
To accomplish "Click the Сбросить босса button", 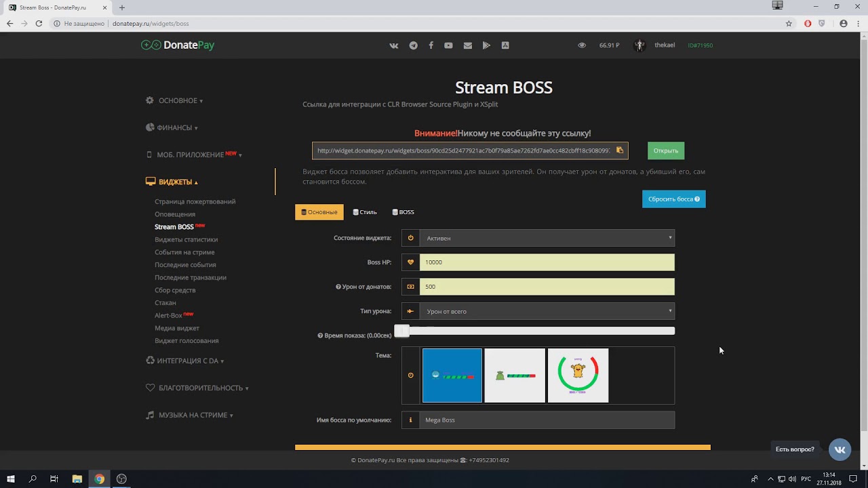I will click(x=674, y=199).
